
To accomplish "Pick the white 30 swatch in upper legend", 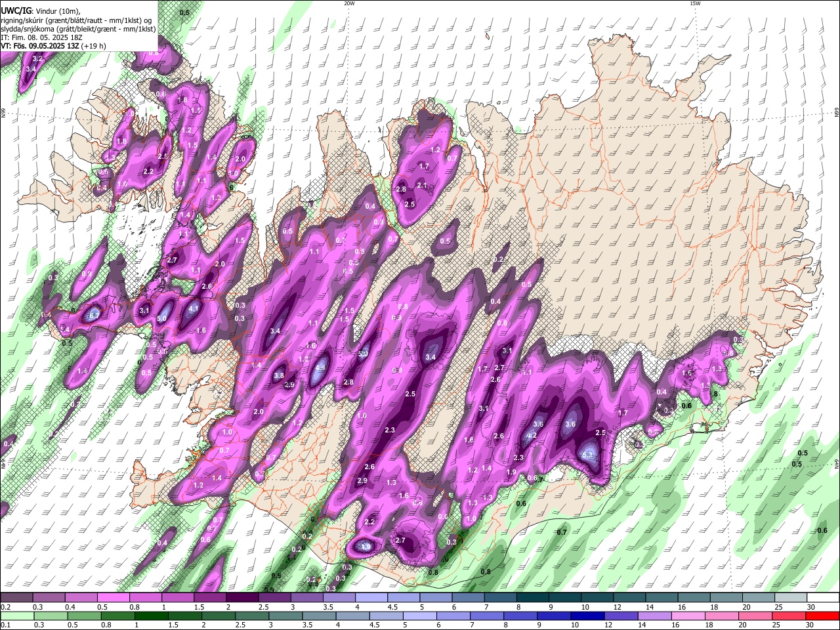I will pyautogui.click(x=823, y=598).
